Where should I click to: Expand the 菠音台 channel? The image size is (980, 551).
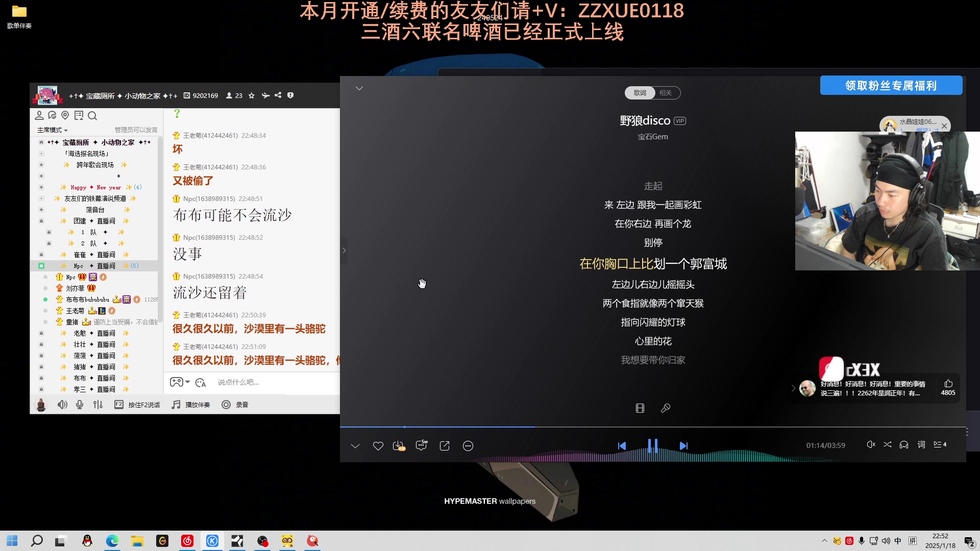pyautogui.click(x=41, y=210)
